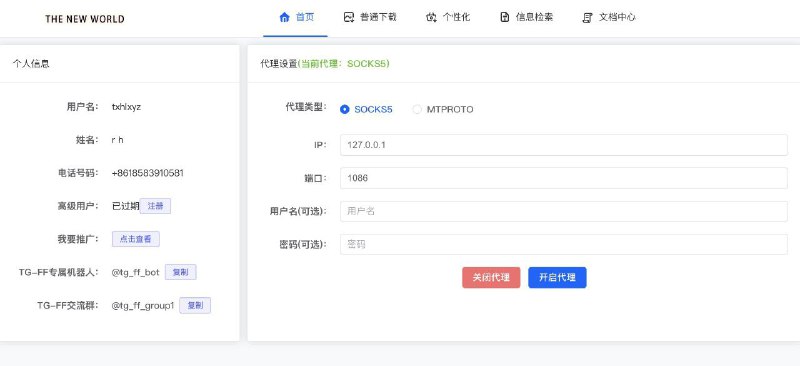This screenshot has width=800, height=366.
Task: Copy the @tg_ff_group1 group name
Action: [x=195, y=305]
